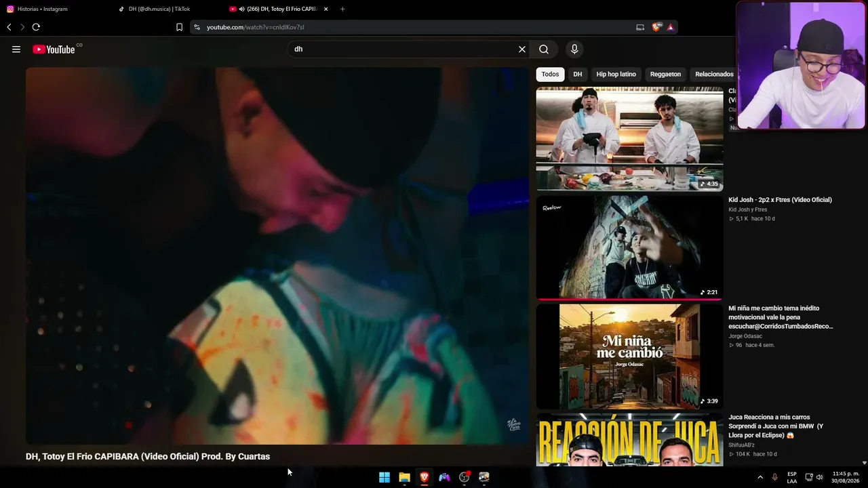Switch to Brave browser in the taskbar
Screen dimensions: 868x488
[425, 477]
